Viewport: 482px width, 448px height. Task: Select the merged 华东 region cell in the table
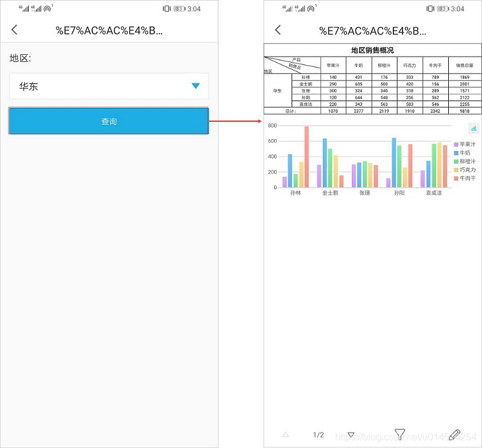pyautogui.click(x=277, y=91)
